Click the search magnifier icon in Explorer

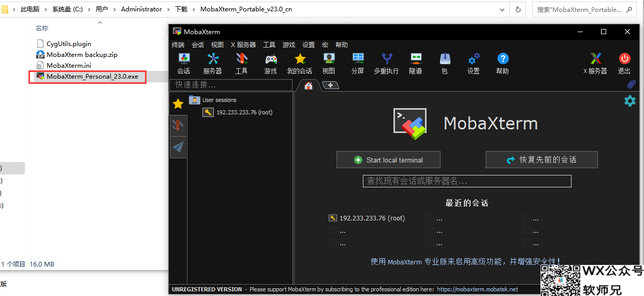pos(629,9)
